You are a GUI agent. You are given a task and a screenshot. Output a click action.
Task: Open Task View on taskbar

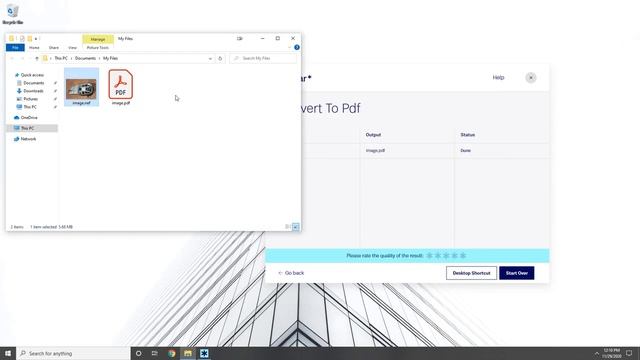point(154,353)
